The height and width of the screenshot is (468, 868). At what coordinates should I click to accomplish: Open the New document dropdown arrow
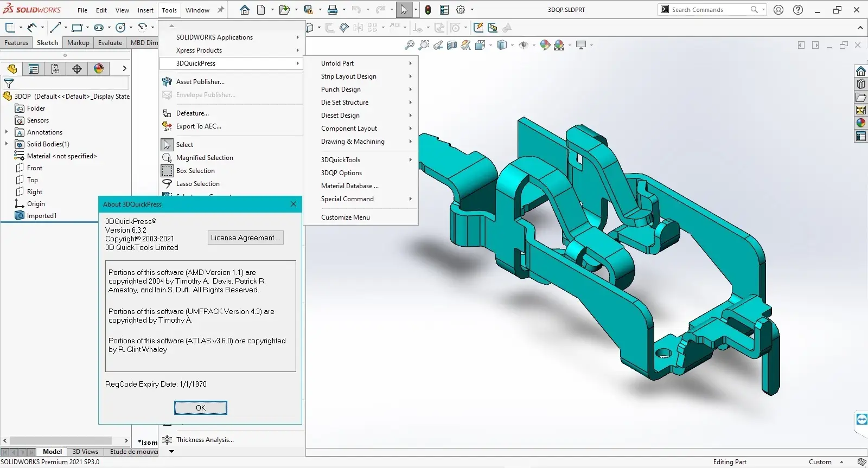click(272, 10)
